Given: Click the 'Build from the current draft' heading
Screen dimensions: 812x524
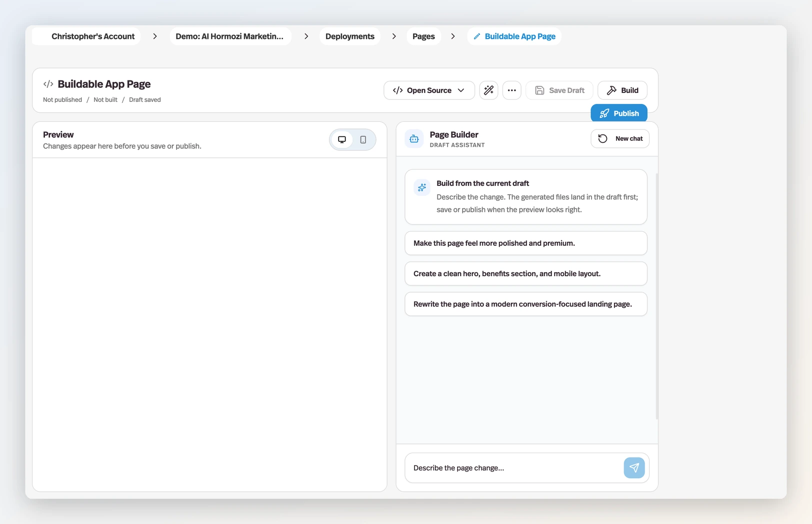Looking at the screenshot, I should (x=482, y=183).
